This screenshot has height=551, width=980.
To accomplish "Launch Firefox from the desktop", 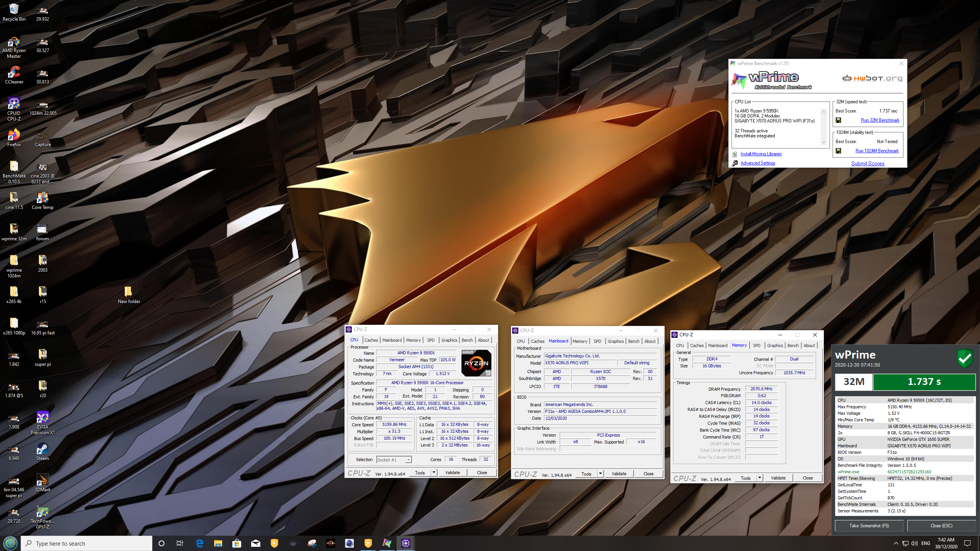I will point(14,137).
